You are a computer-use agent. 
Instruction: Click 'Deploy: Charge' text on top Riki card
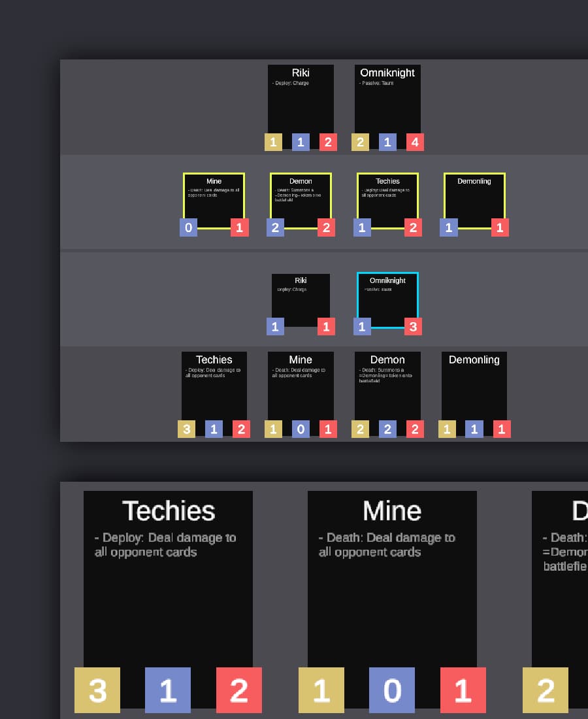(x=291, y=83)
